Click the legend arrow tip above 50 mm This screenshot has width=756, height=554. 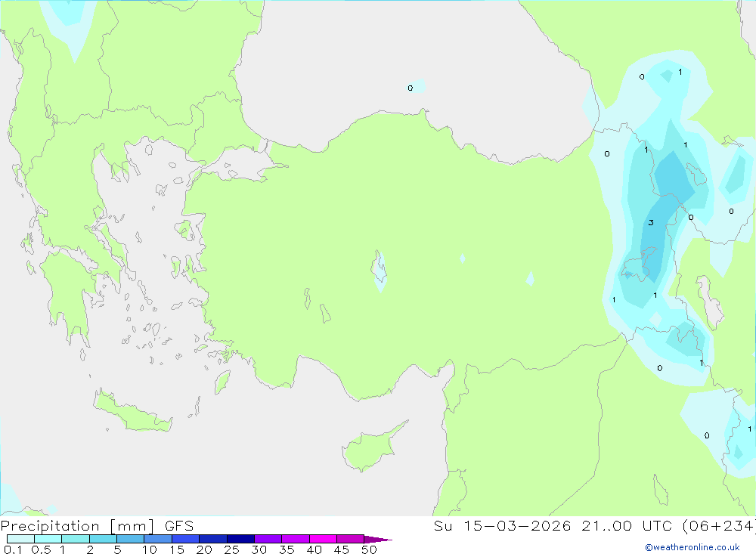(x=377, y=539)
